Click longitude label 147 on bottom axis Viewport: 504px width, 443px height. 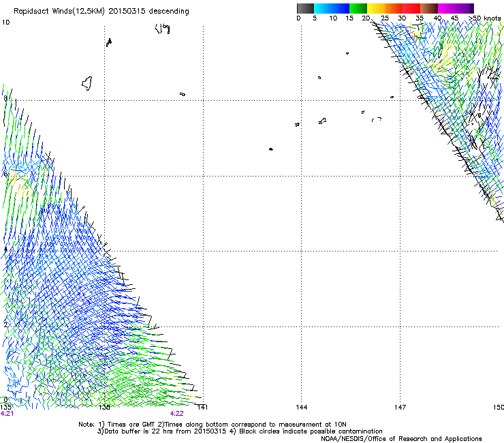pos(400,408)
